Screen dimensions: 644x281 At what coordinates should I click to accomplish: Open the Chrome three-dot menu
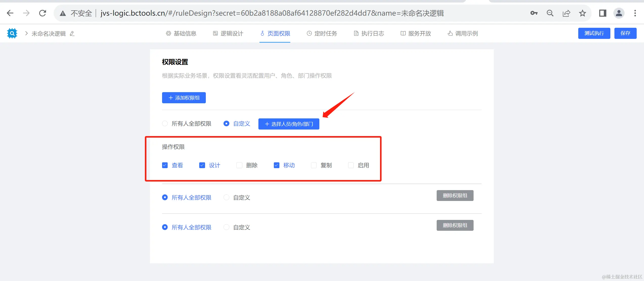pos(635,13)
